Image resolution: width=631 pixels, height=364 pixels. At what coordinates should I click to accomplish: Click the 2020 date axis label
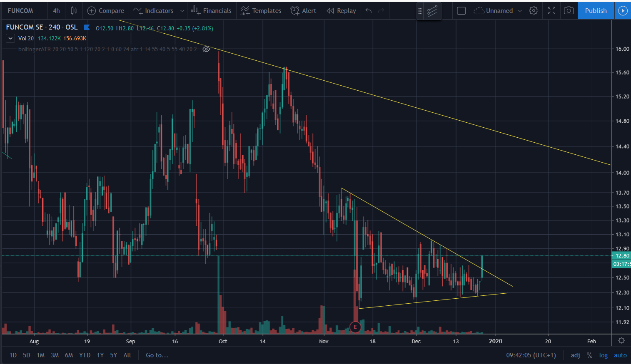point(495,341)
